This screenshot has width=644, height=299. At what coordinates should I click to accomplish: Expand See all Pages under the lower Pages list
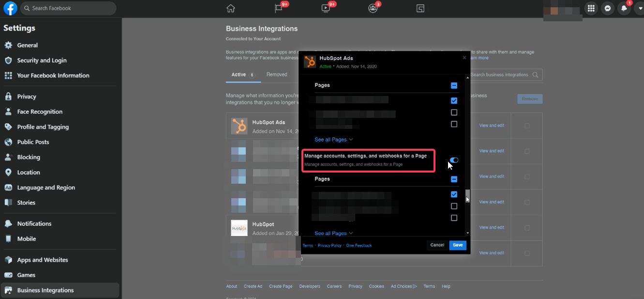pos(334,233)
